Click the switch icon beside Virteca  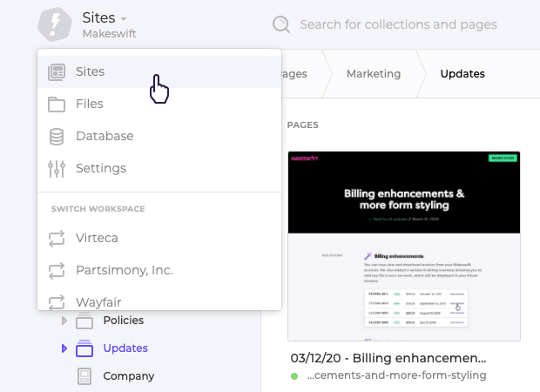point(57,238)
